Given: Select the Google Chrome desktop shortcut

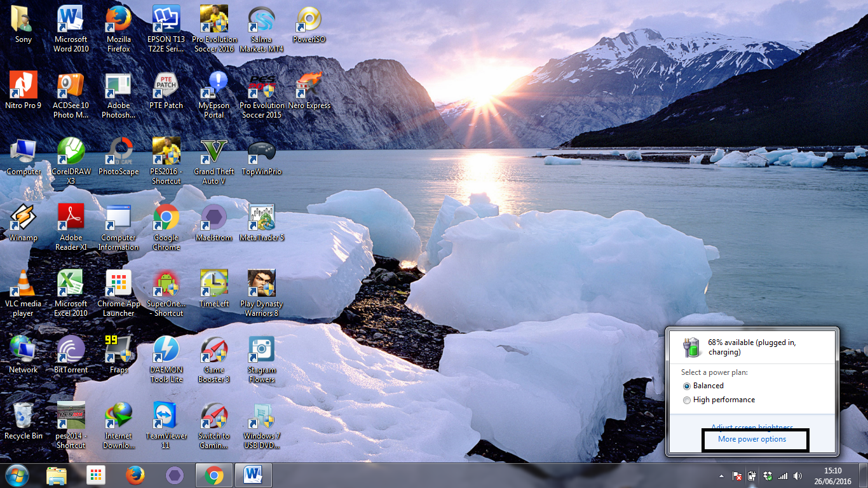Looking at the screenshot, I should (x=166, y=227).
